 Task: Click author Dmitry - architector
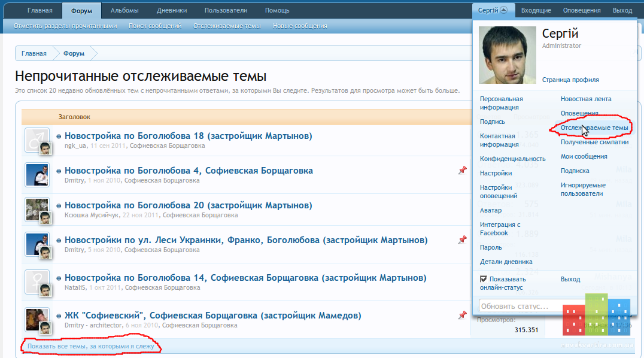(x=93, y=325)
